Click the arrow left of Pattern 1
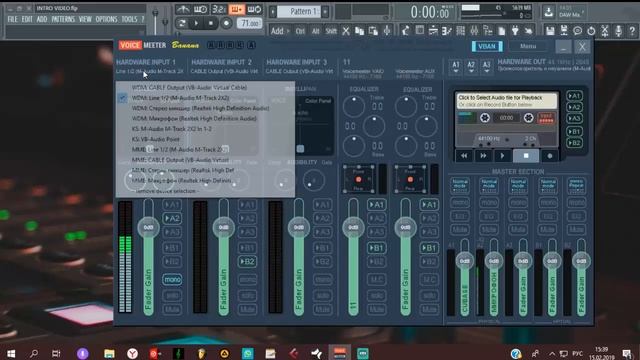 [x=273, y=11]
